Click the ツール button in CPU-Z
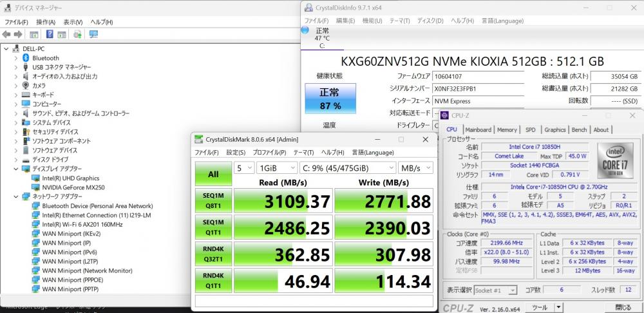644x313 pixels. [x=539, y=307]
